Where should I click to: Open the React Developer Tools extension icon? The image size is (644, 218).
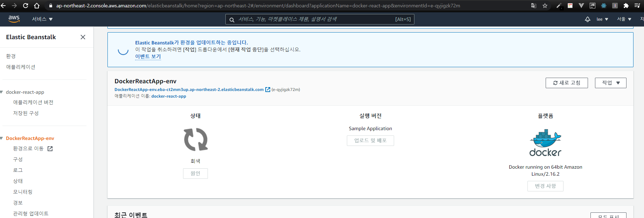point(604,6)
